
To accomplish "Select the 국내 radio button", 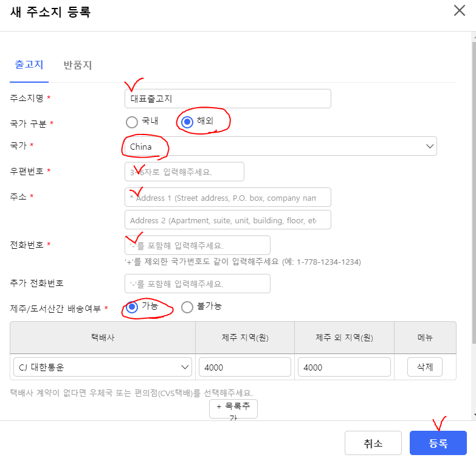I will coord(132,122).
